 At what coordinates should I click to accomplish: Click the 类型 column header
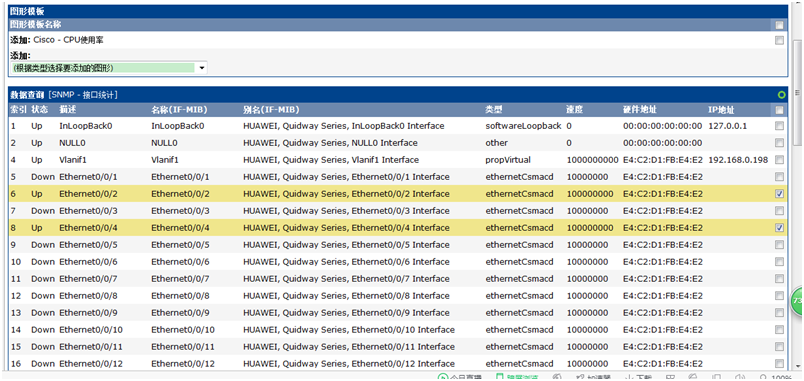click(x=494, y=110)
